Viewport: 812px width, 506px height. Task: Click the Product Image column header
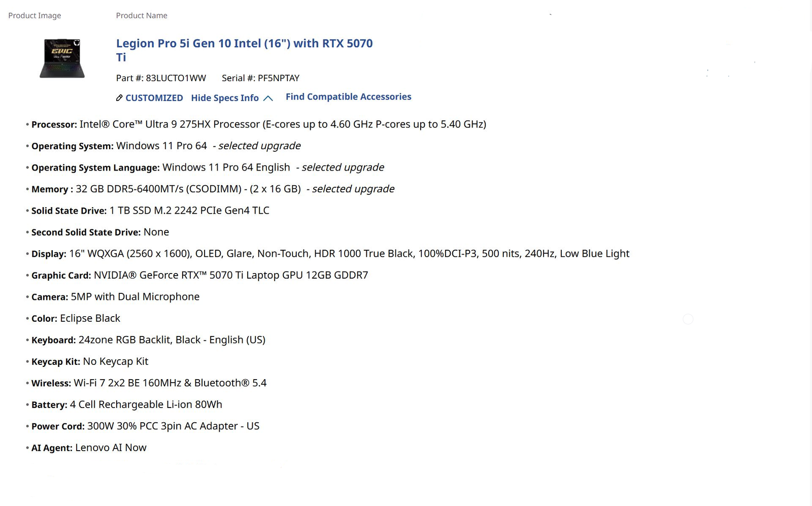coord(35,16)
